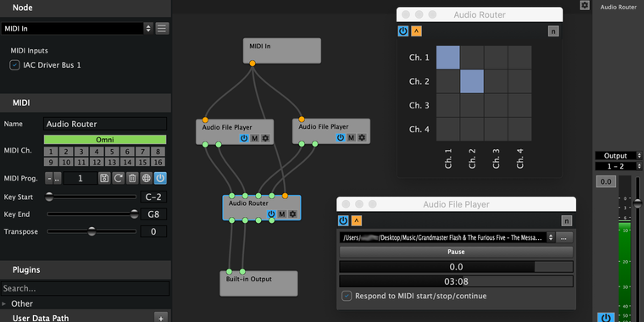Image resolution: width=644 pixels, height=322 pixels.
Task: Uncheck the IAC Driver Bus 1 input
Action: (x=14, y=65)
